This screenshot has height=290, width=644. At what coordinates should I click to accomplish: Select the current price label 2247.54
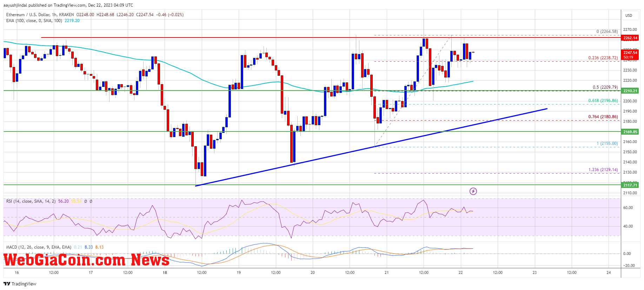point(630,53)
